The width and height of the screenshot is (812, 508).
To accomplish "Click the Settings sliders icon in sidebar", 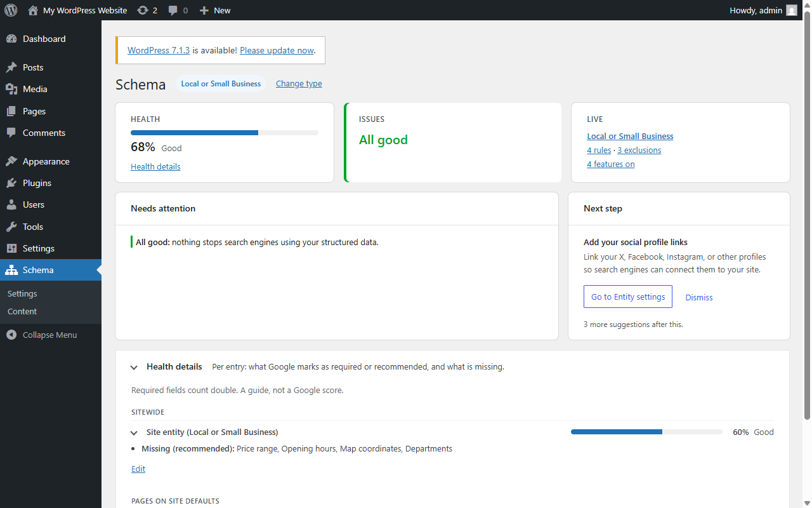I will pyautogui.click(x=11, y=248).
